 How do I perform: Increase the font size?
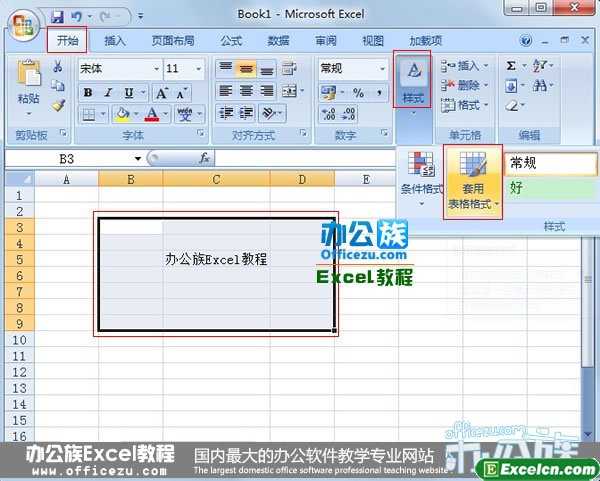coord(161,93)
